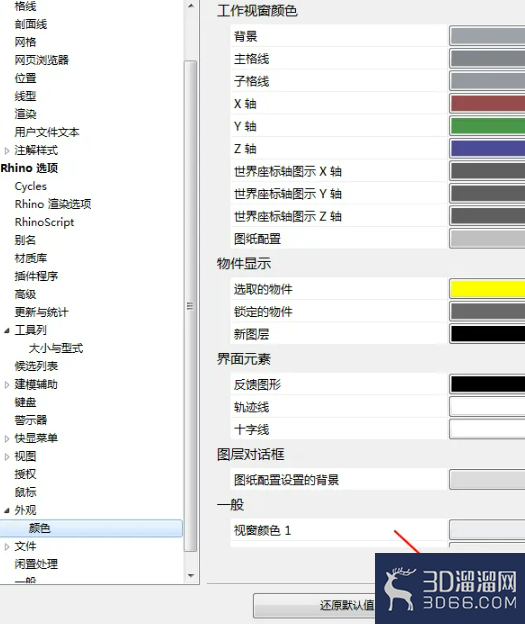Expand the 视图 tree node

tap(7, 457)
